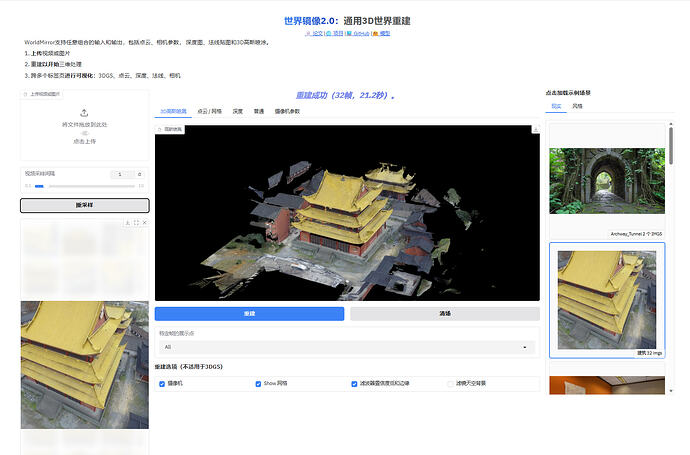The height and width of the screenshot is (455, 690).
Task: Download the gallery image via download icon
Action: (127, 223)
